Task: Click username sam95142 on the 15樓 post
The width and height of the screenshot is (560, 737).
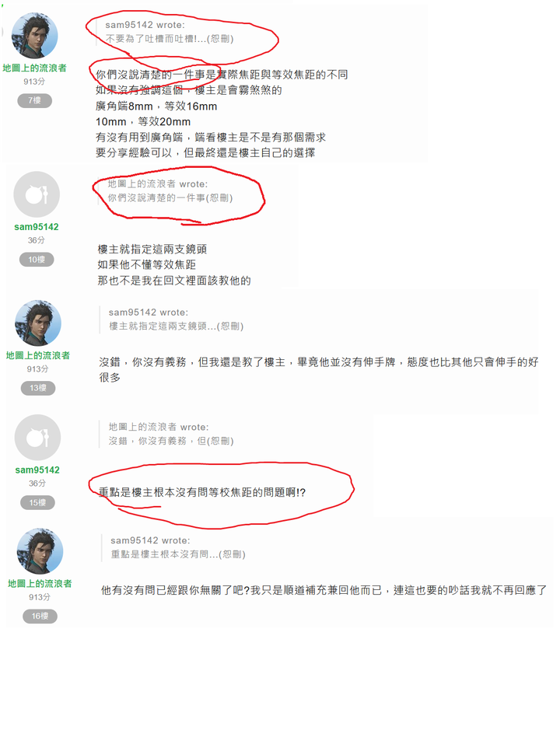Action: point(37,470)
